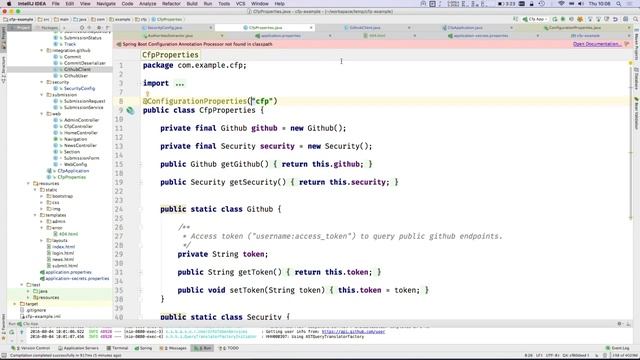Toggle tool window quick-access icon in status bar corner
Image resolution: width=640 pixels, height=360 pixels.
point(4,356)
